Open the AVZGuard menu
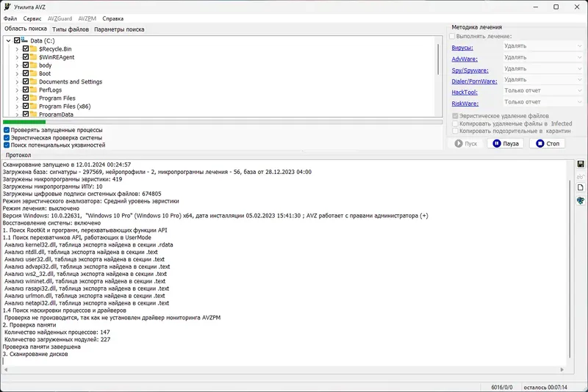 click(60, 18)
